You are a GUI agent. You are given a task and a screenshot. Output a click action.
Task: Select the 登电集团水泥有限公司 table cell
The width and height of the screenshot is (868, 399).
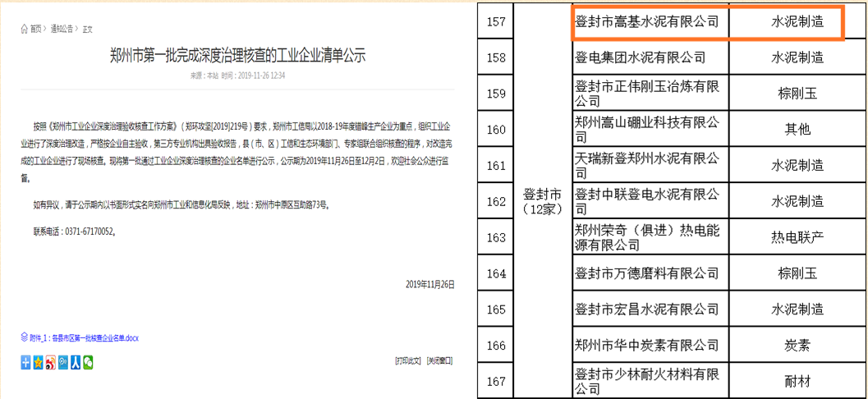point(641,57)
